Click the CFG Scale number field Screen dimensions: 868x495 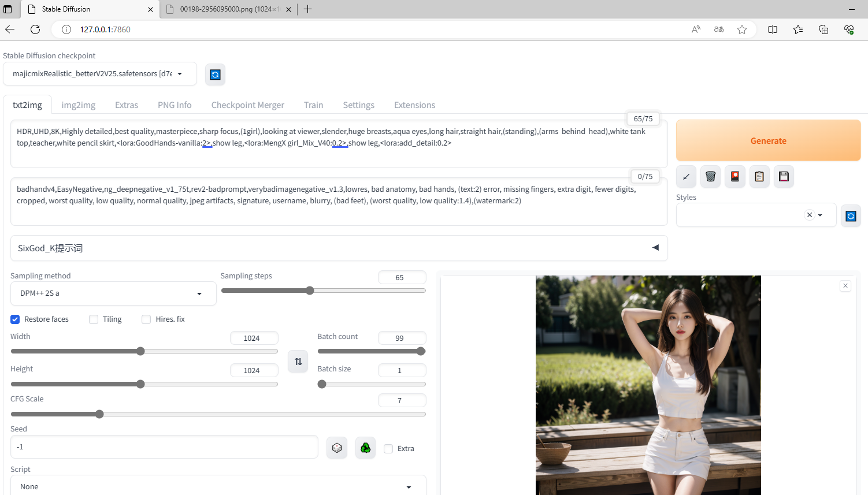click(402, 400)
